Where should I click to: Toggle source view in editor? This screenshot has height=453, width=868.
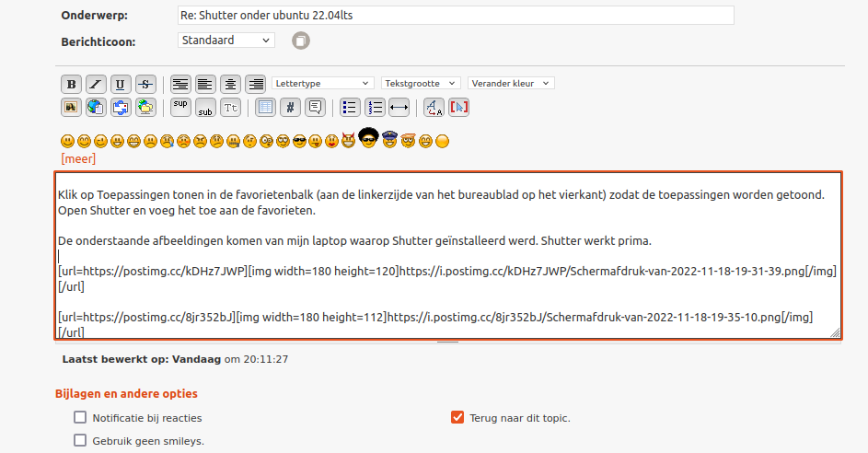point(459,108)
